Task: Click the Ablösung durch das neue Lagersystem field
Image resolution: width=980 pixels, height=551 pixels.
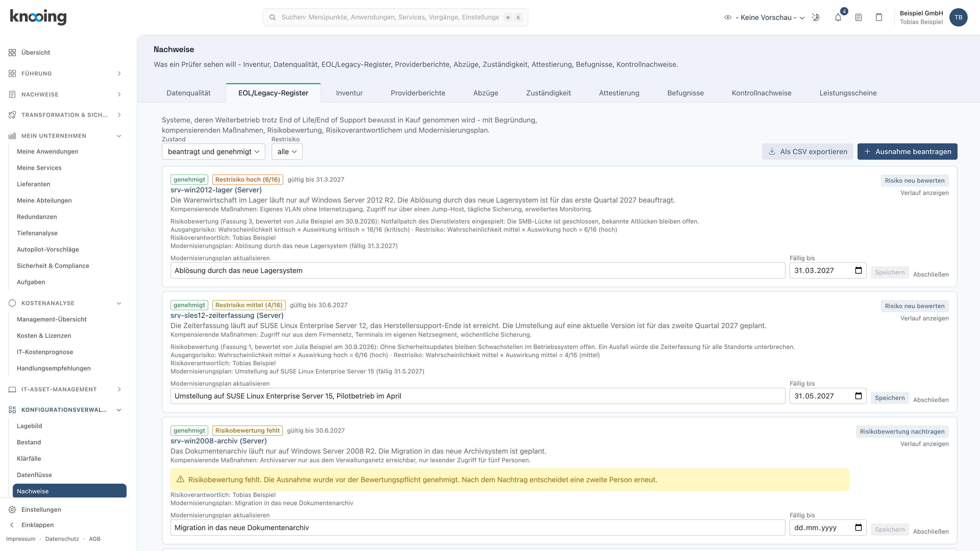Action: click(477, 270)
